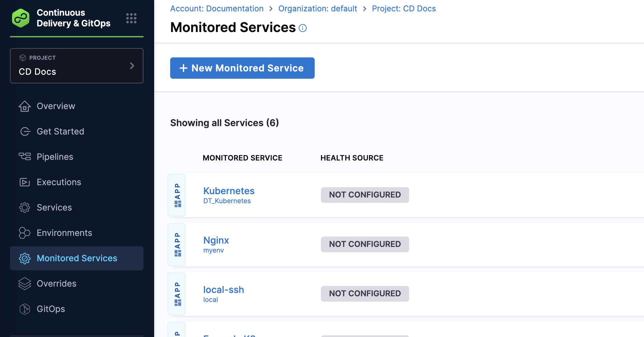Navigate to Account: Documentation breadcrumb
The image size is (644, 337).
coord(217,8)
